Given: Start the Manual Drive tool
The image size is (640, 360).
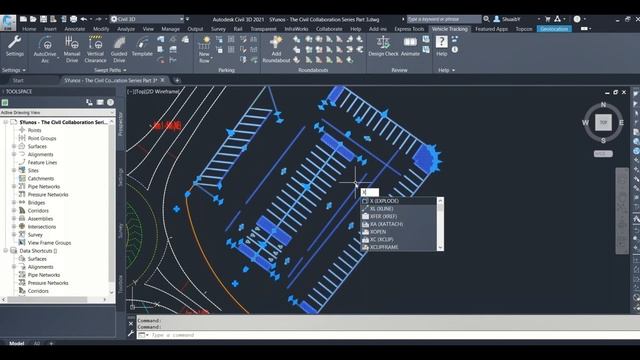Looking at the screenshot, I should (72, 49).
